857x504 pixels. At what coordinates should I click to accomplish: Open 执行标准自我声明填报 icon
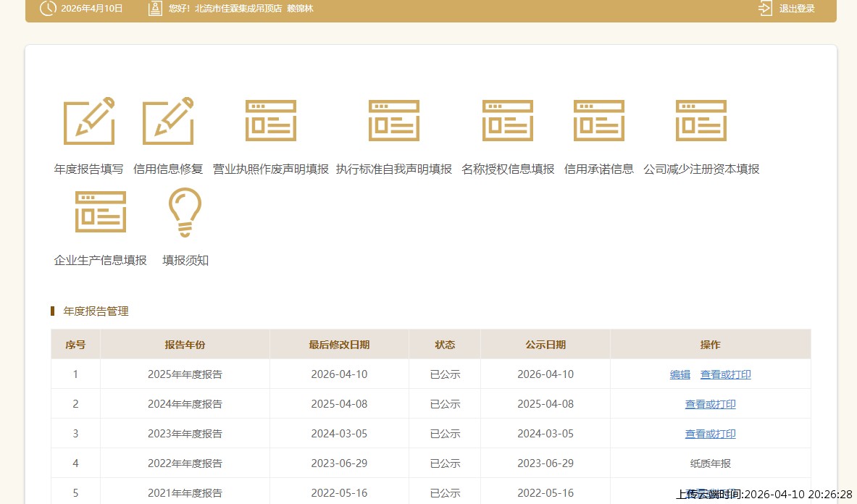(394, 120)
